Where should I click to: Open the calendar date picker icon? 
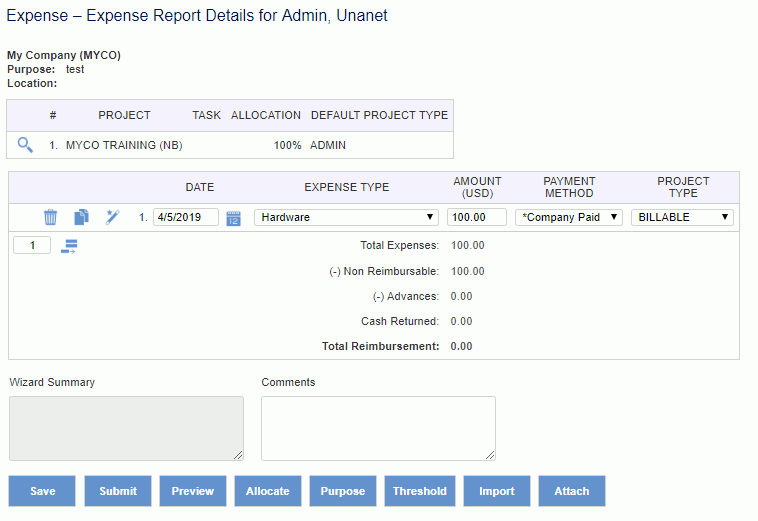233,218
